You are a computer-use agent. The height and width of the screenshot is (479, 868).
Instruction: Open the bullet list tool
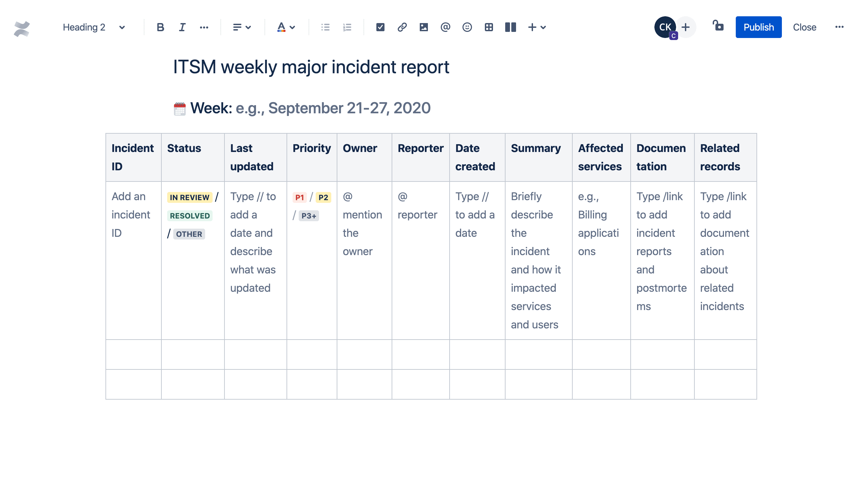pos(325,27)
